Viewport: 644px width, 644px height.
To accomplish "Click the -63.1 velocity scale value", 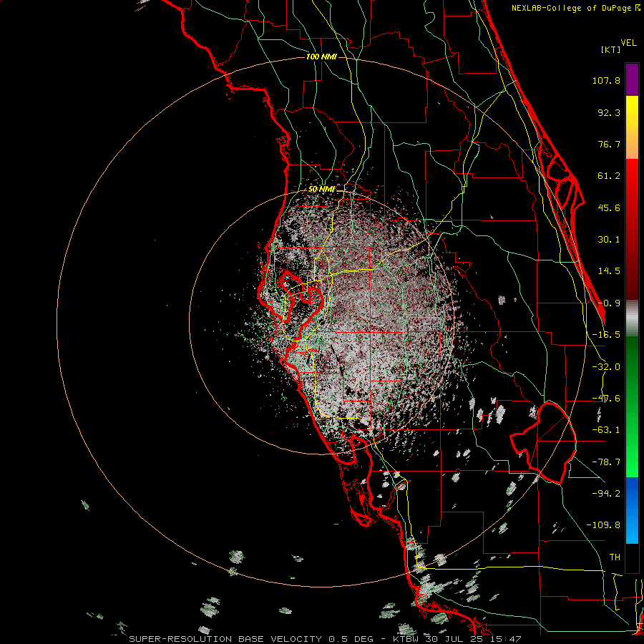I will (x=606, y=430).
